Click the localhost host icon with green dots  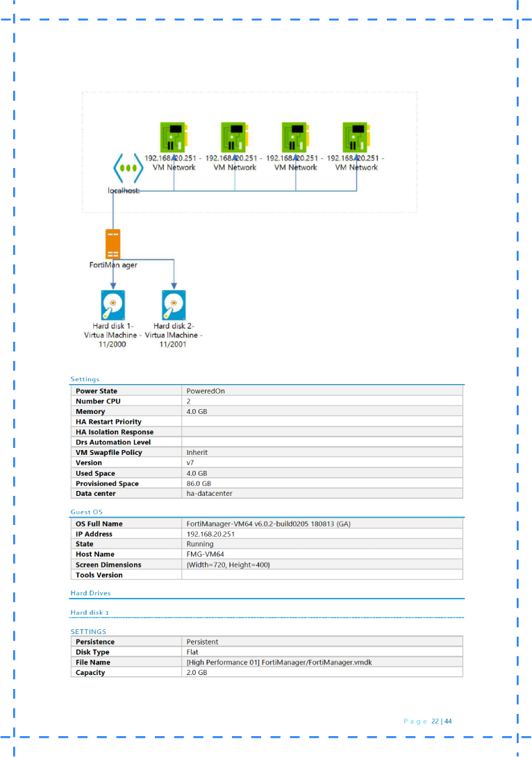click(128, 168)
